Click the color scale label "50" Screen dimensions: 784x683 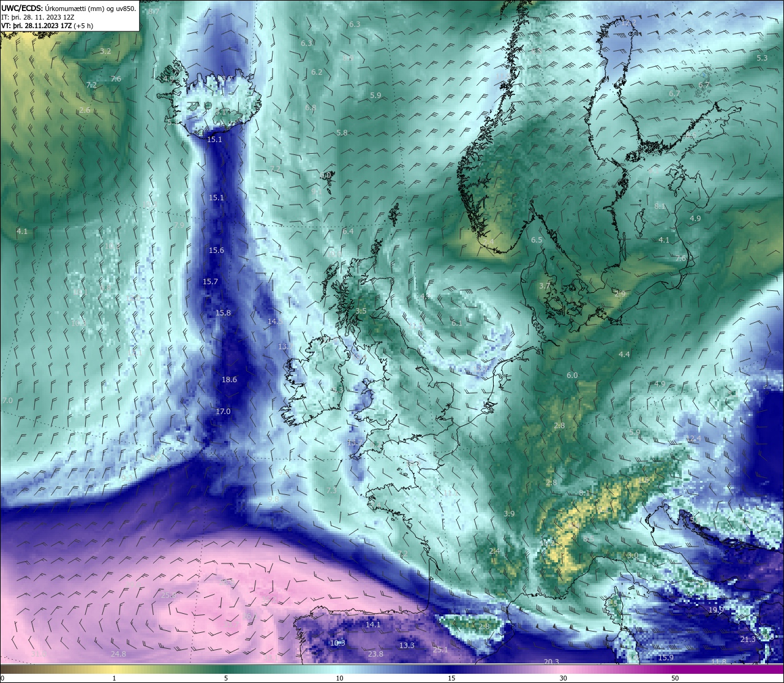675,678
